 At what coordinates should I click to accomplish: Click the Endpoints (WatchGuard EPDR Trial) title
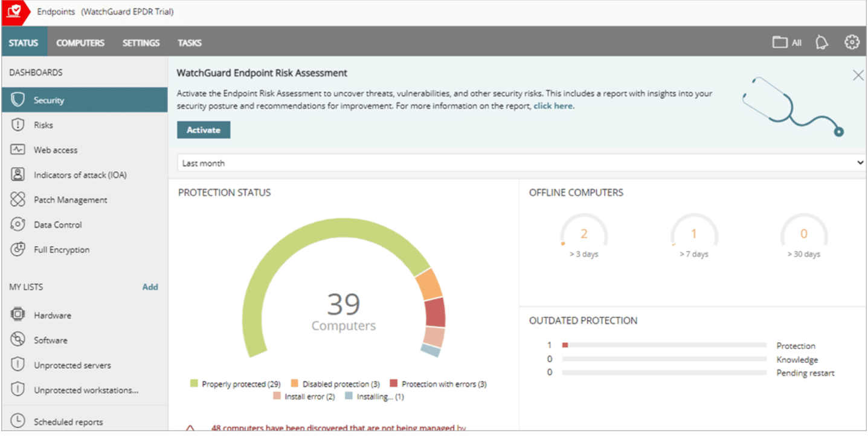point(106,12)
